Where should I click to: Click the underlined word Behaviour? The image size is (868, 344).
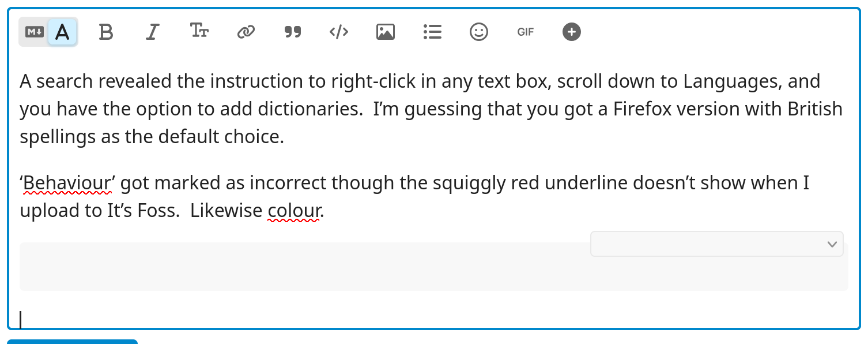(67, 184)
